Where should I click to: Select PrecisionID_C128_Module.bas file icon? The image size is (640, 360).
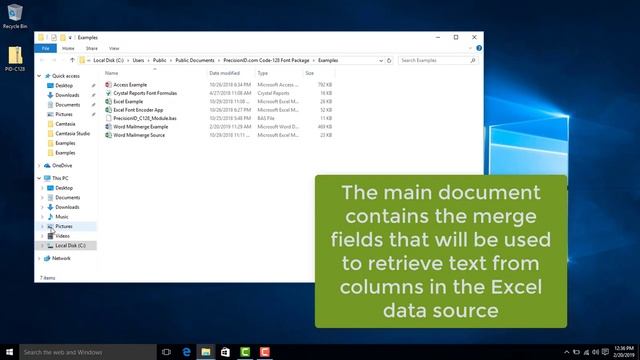(x=108, y=118)
